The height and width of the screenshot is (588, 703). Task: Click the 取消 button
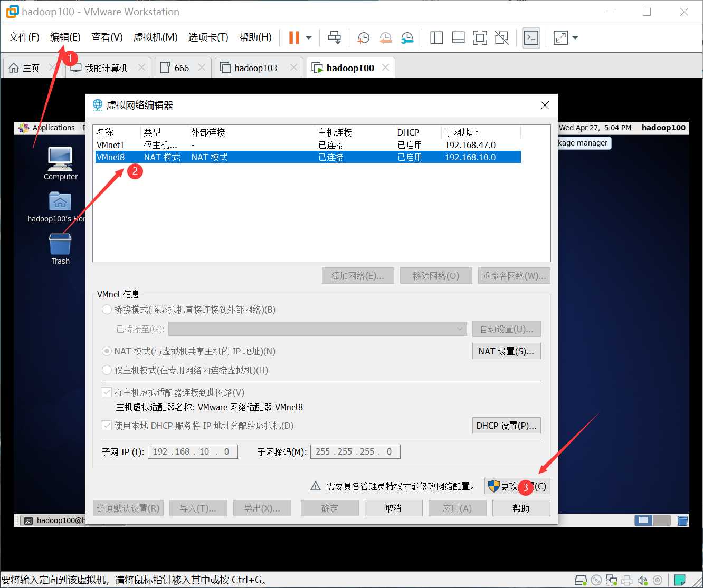393,508
